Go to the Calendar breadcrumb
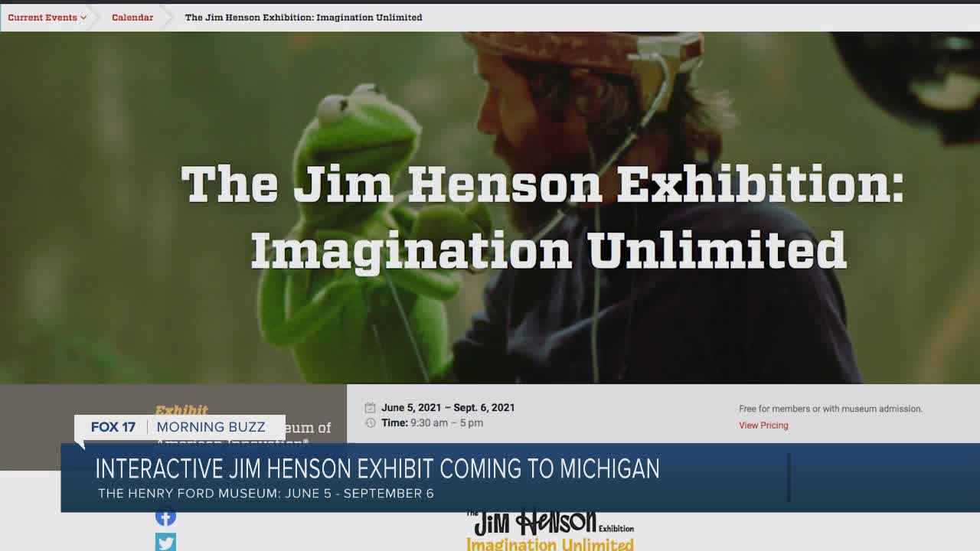The width and height of the screenshot is (980, 551). 132,18
